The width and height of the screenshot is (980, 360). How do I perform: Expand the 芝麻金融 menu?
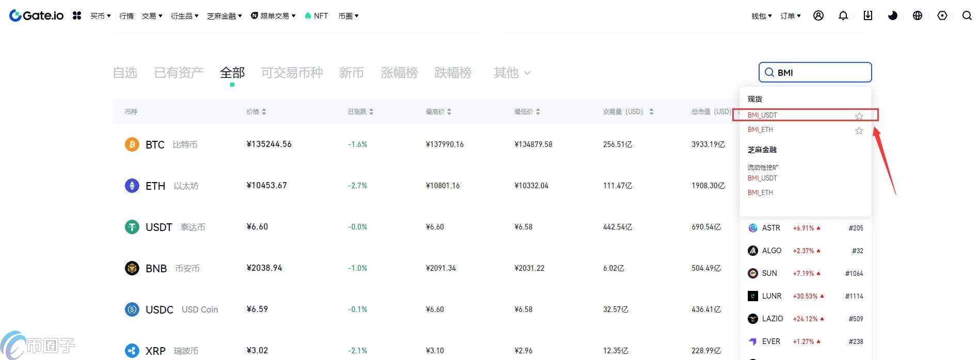(224, 16)
